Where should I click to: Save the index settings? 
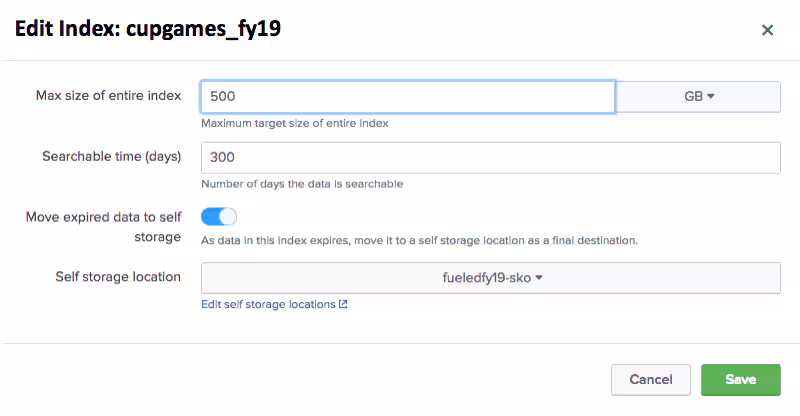(x=740, y=379)
